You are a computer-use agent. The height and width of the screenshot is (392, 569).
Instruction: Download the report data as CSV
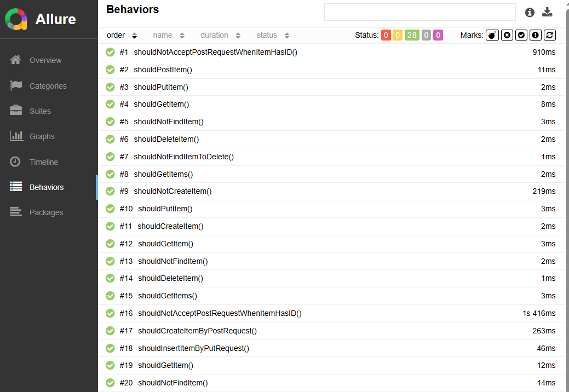(x=547, y=13)
